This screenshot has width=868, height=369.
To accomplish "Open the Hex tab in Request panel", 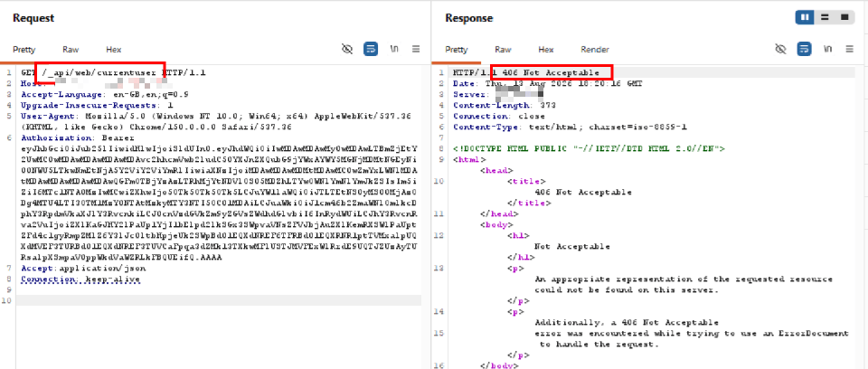I will coord(114,50).
